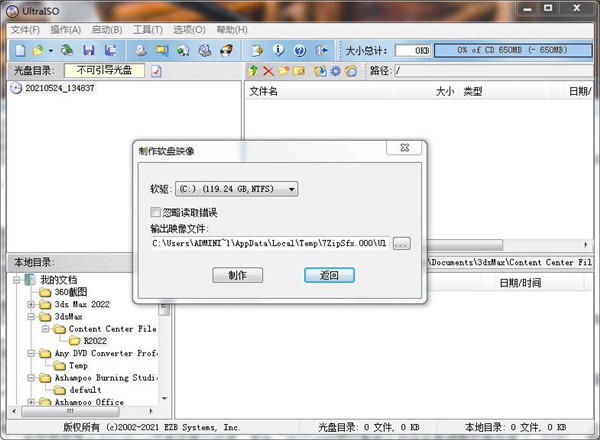Click the 返回 button
Screen dimensions: 600x440
point(329,275)
